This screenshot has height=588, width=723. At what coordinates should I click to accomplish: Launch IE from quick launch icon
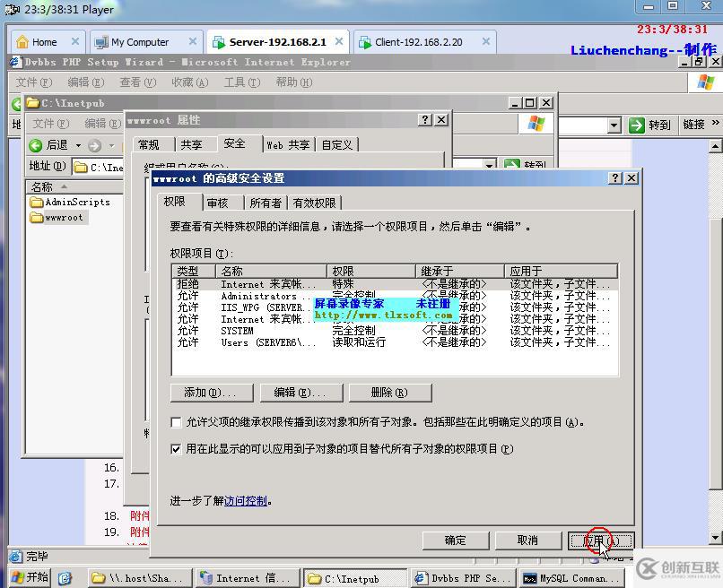pos(65,578)
